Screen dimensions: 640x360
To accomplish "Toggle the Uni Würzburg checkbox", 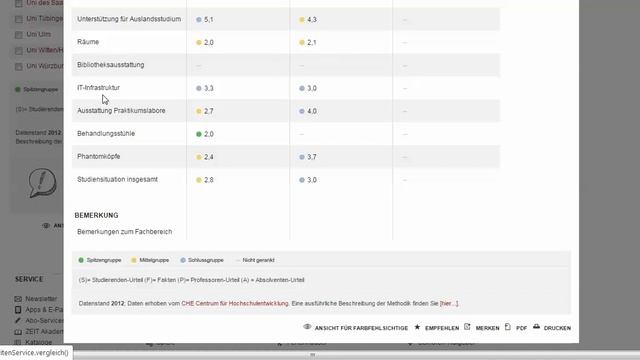I will tap(18, 67).
